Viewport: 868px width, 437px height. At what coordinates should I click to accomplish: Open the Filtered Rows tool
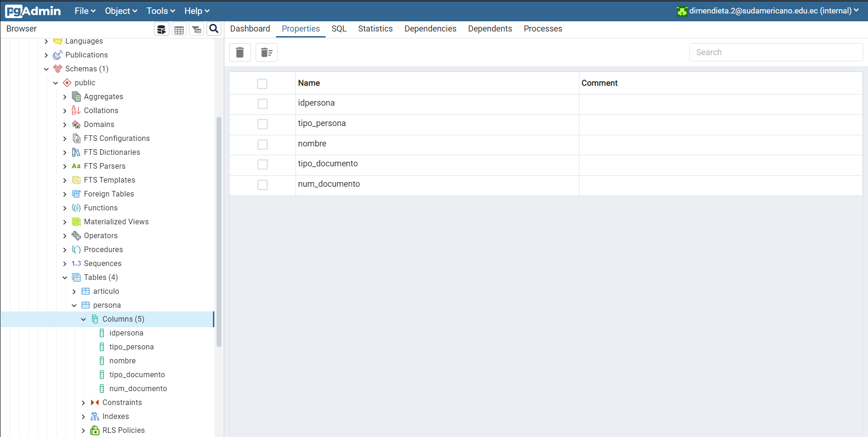[196, 29]
